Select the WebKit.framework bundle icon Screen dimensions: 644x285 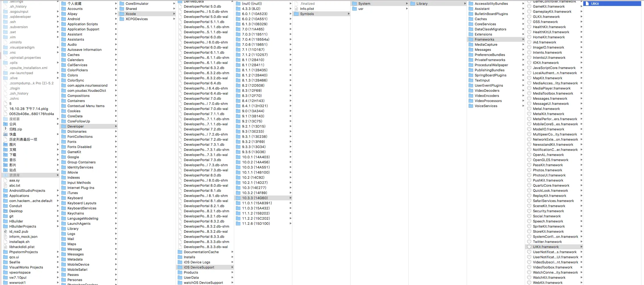529,283
